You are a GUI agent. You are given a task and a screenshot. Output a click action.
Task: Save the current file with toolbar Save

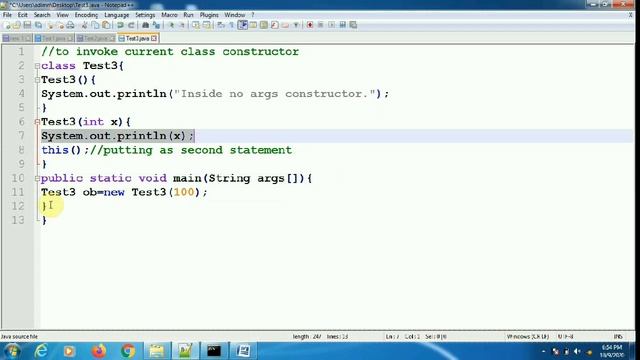pyautogui.click(x=27, y=25)
